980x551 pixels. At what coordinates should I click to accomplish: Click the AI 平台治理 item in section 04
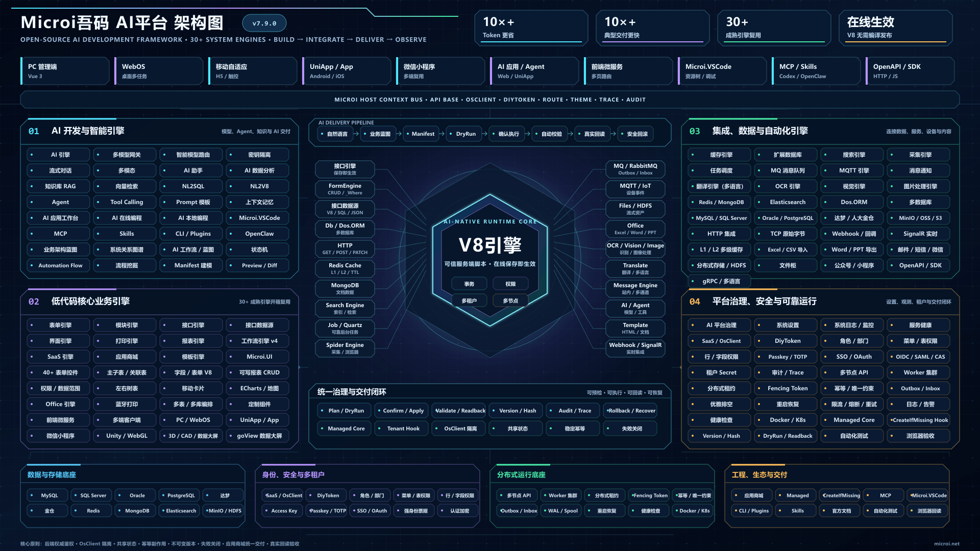719,325
